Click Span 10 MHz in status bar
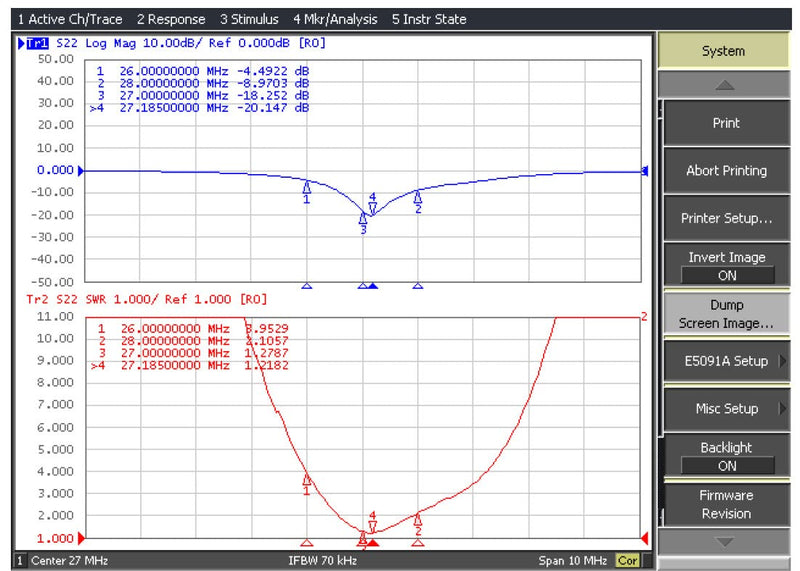Image resolution: width=800 pixels, height=571 pixels. tap(573, 561)
